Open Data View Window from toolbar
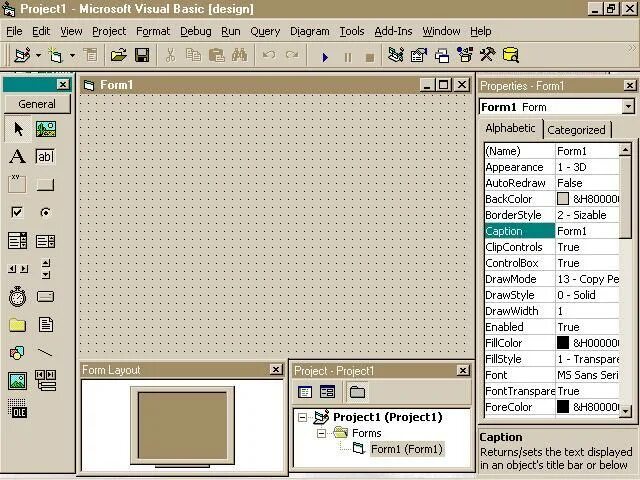 (511, 55)
